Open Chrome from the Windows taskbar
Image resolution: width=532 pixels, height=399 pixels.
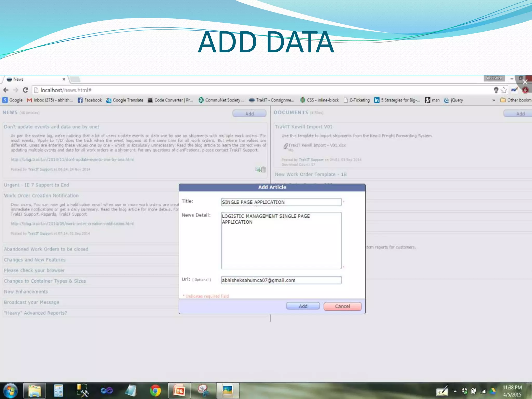tap(155, 391)
